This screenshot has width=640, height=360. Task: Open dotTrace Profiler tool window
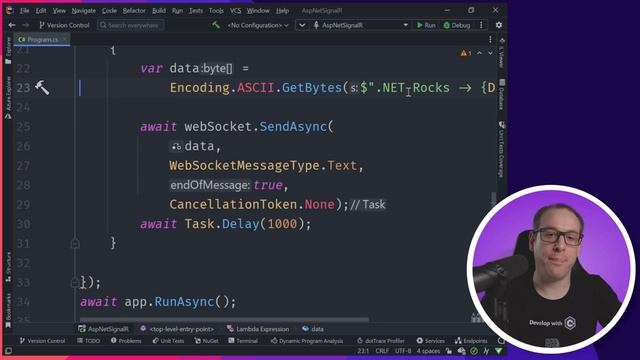380,340
